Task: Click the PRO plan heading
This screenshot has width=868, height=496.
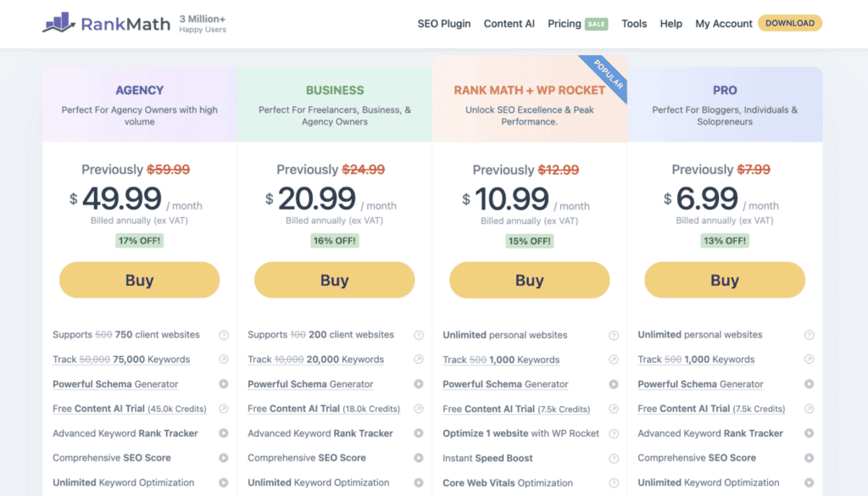Action: (725, 90)
